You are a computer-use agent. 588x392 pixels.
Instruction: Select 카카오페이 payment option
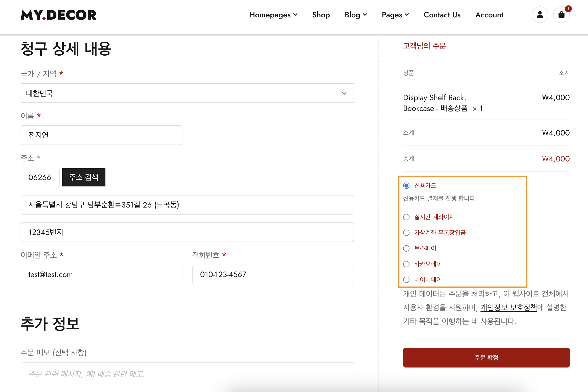406,264
